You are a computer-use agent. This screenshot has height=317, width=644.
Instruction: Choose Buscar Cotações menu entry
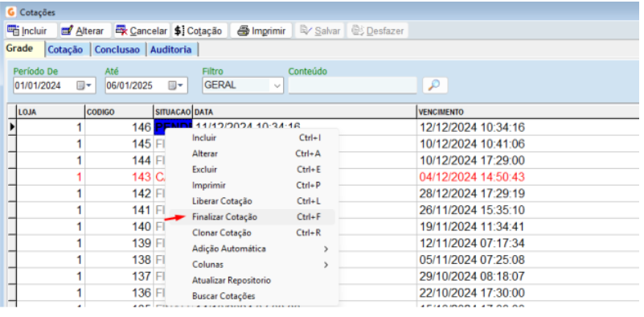(x=252, y=296)
